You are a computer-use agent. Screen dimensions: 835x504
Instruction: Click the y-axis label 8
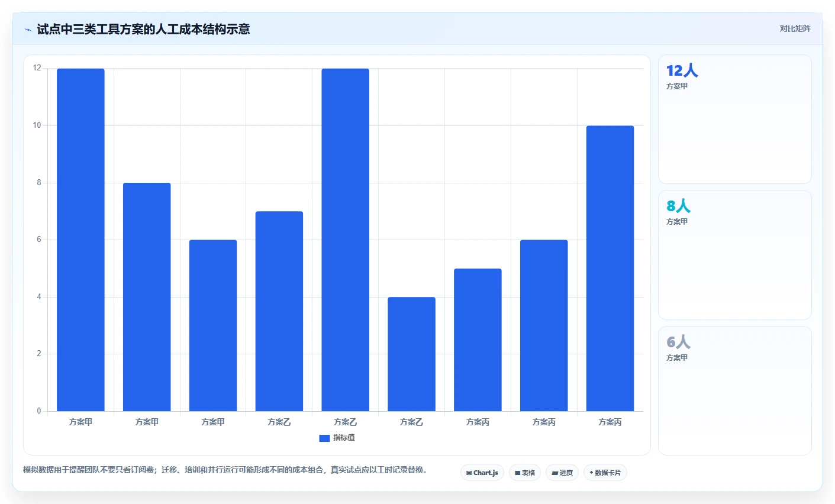[x=39, y=183]
